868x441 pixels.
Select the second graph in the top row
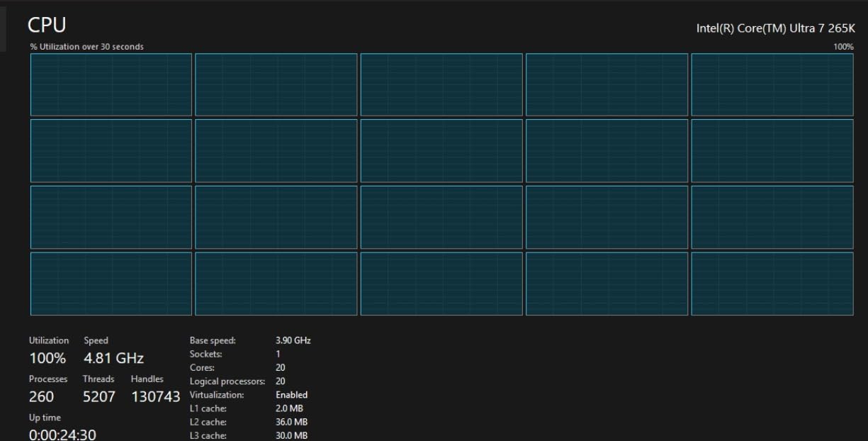[276, 84]
